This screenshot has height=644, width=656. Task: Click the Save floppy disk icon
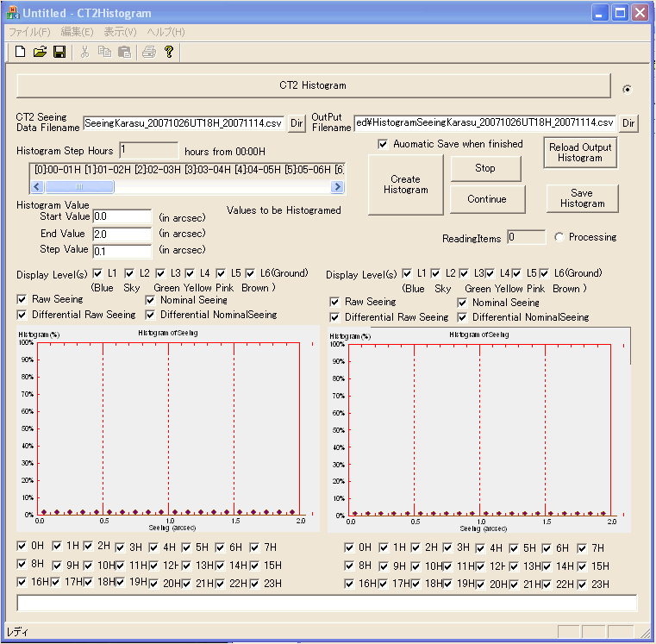[x=59, y=53]
